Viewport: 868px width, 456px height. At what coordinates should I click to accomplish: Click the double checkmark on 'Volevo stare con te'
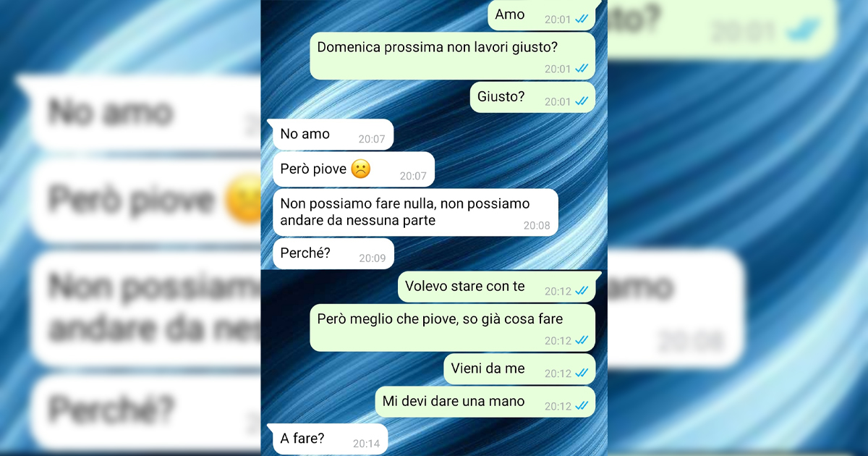tap(582, 291)
